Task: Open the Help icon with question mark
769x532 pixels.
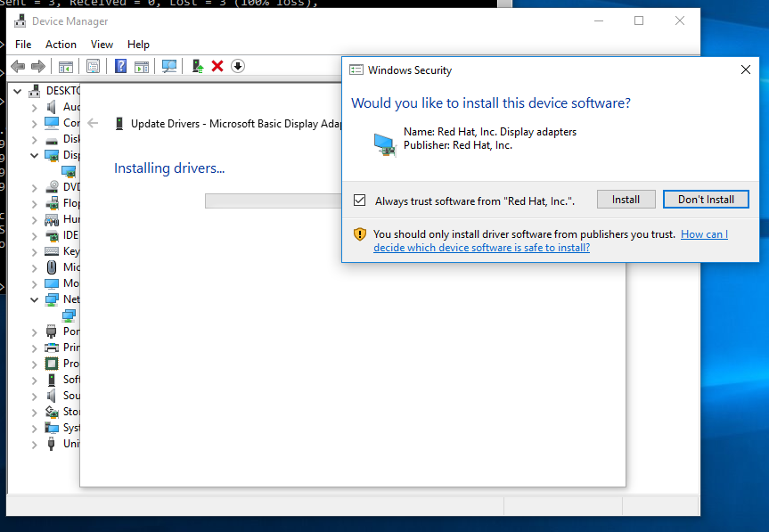Action: click(120, 66)
